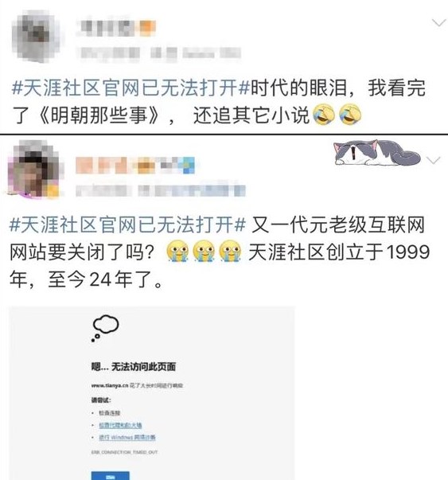Image resolution: width=448 pixels, height=480 pixels.
Task: Click the 检查代理和防火墙 link
Action: coord(120,425)
